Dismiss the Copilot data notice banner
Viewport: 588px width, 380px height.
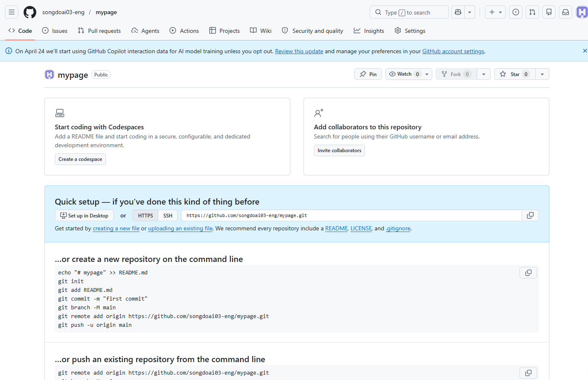pyautogui.click(x=585, y=51)
